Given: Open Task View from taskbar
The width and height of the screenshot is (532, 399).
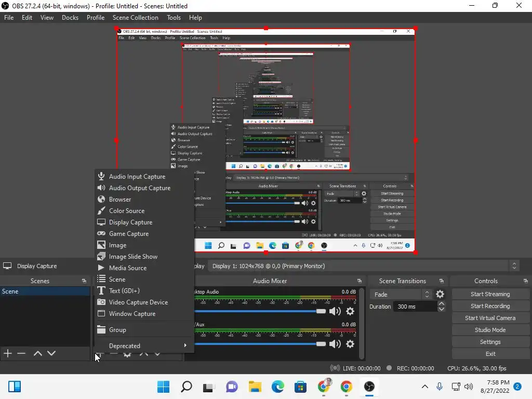Looking at the screenshot, I should pos(208,387).
